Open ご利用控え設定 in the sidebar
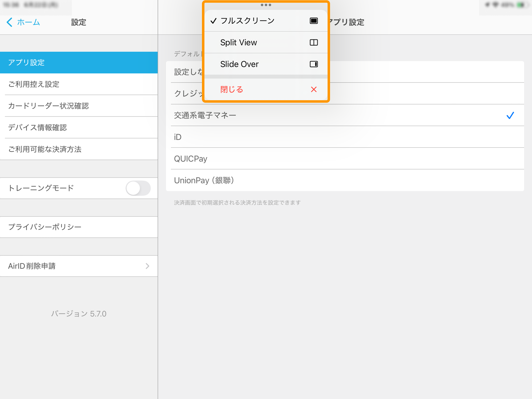Viewport: 532px width, 399px height. click(79, 84)
